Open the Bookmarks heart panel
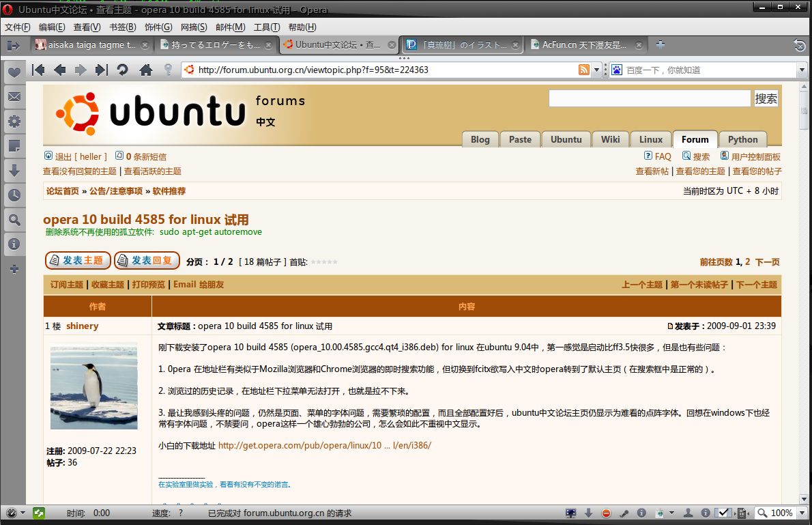Image resolution: width=812 pixels, height=525 pixels. [x=14, y=72]
